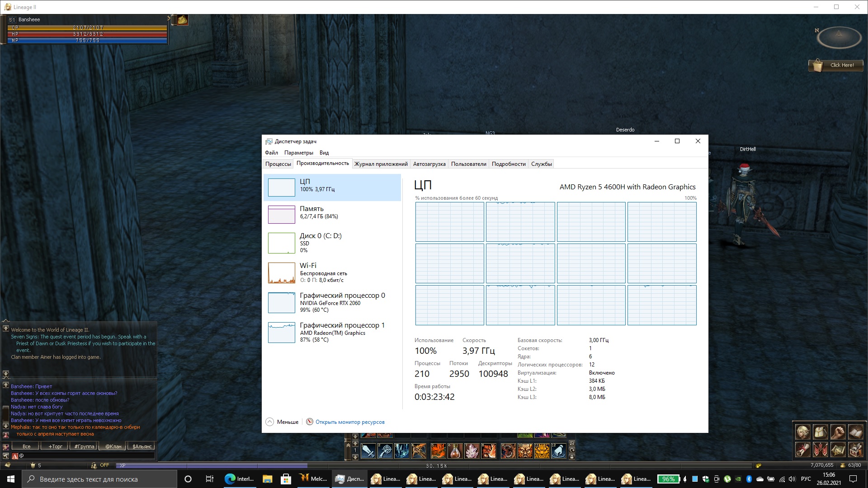This screenshot has height=488, width=868.
Task: Switch to the Пользователи tab
Action: click(468, 164)
